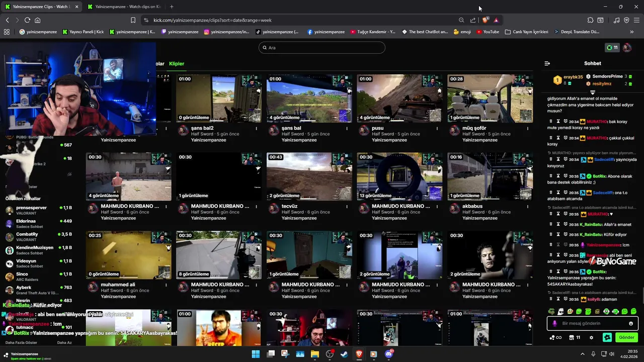Open site settings icon in the address bar

coord(146,20)
